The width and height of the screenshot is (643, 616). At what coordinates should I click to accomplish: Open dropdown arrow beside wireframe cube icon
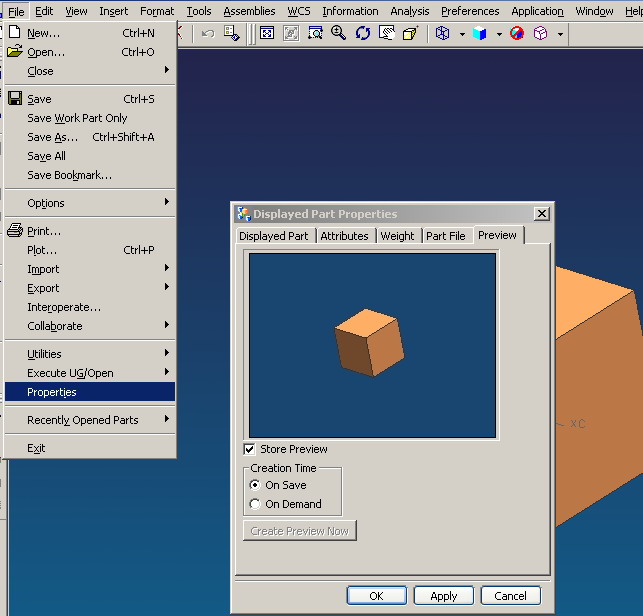point(462,34)
